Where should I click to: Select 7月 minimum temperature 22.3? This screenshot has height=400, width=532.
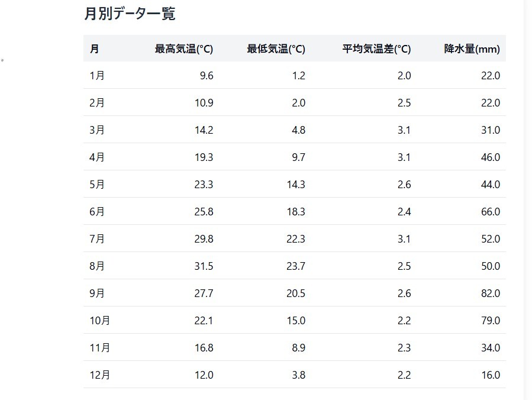[x=295, y=239]
